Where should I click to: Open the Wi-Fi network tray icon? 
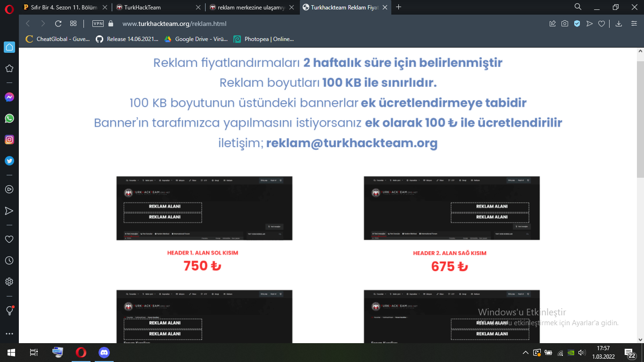(560, 353)
